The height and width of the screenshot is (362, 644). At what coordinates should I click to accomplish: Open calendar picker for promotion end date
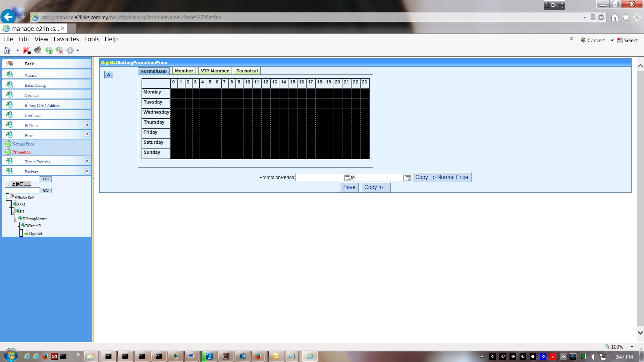(408, 178)
